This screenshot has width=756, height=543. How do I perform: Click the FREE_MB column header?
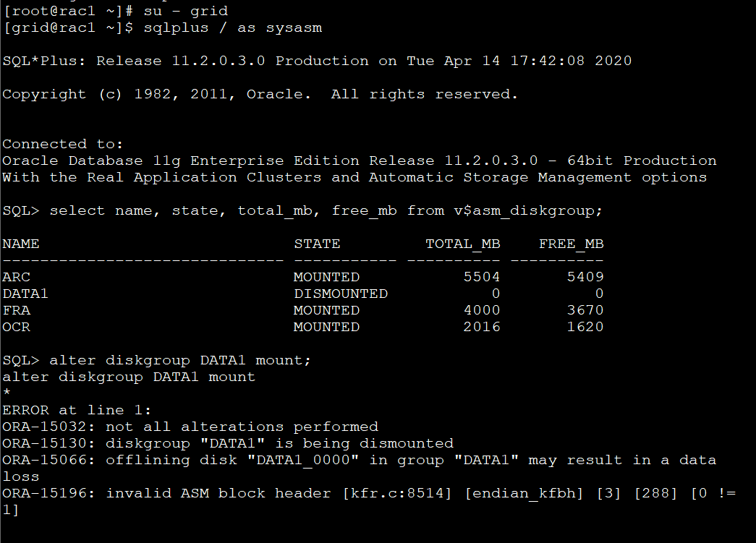(x=572, y=244)
